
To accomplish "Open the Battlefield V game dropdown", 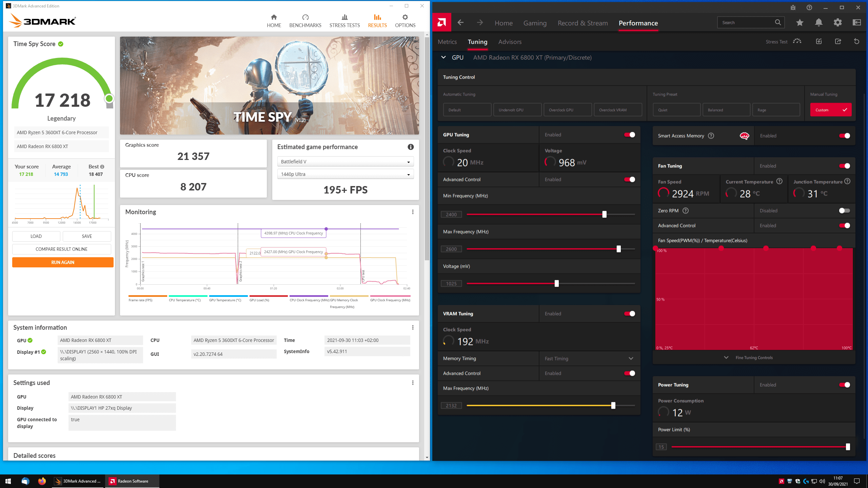I will coord(345,162).
